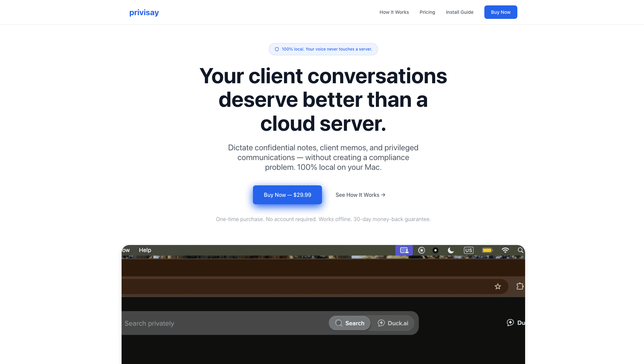Follow the See How It Works link

tap(360, 195)
